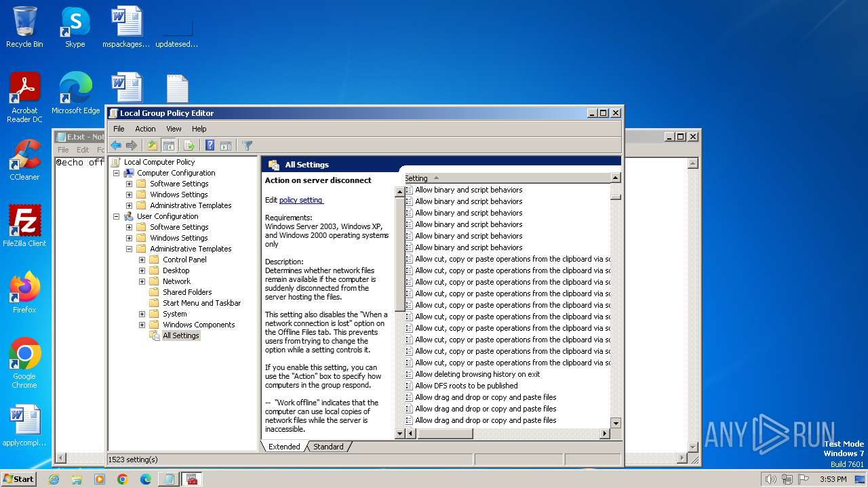Open Skype desktop shortcut
868x488 pixels.
click(75, 28)
